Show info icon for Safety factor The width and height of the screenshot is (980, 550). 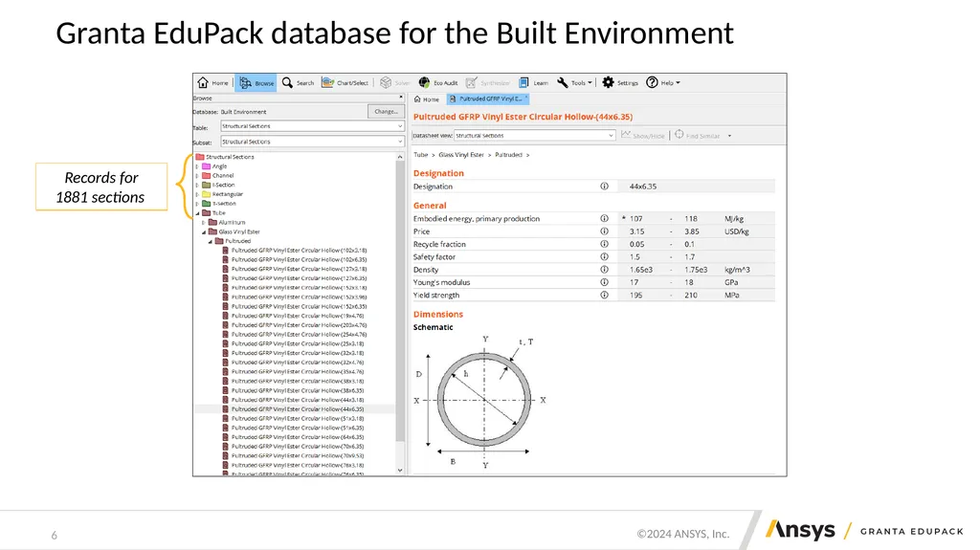605,257
